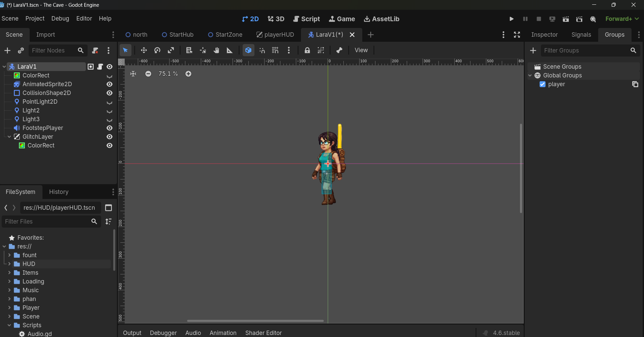The image size is (644, 337).
Task: Select the Pan Mode hand tool
Action: 216,50
